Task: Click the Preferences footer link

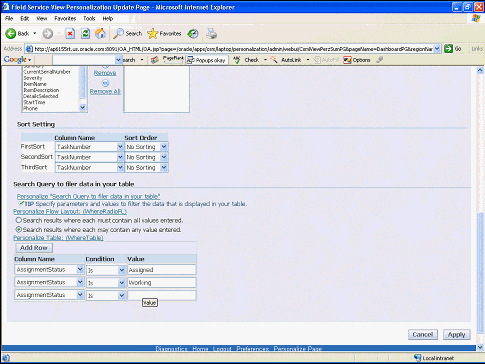Action: pos(253,349)
